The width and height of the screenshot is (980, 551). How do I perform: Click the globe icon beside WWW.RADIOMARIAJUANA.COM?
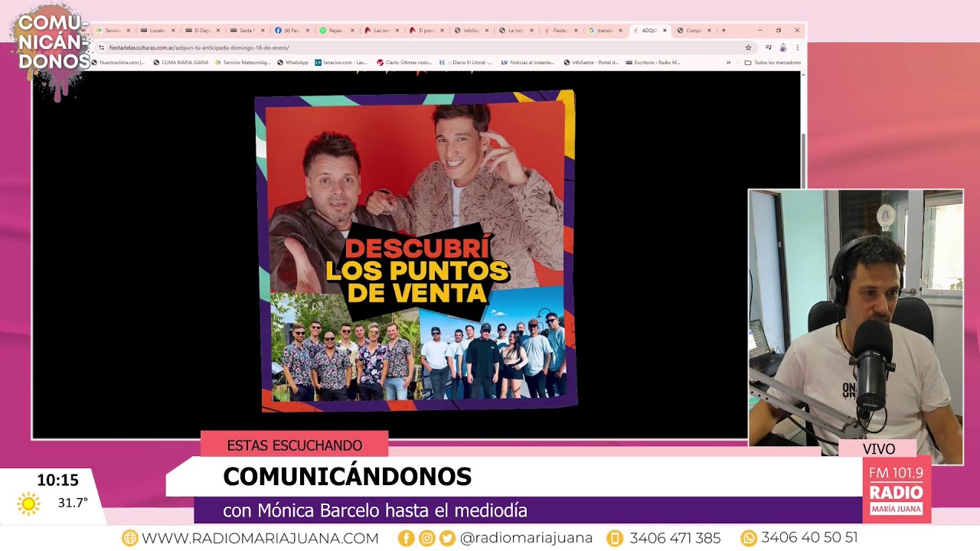[x=130, y=538]
